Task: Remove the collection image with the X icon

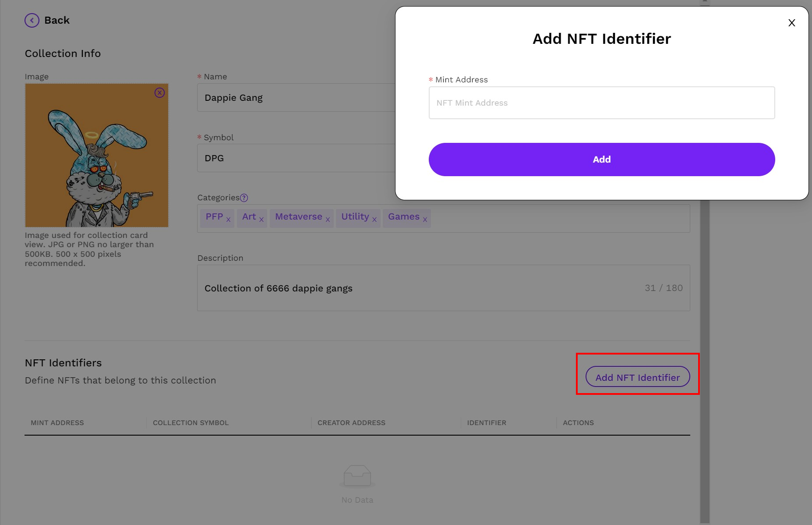Action: [159, 93]
